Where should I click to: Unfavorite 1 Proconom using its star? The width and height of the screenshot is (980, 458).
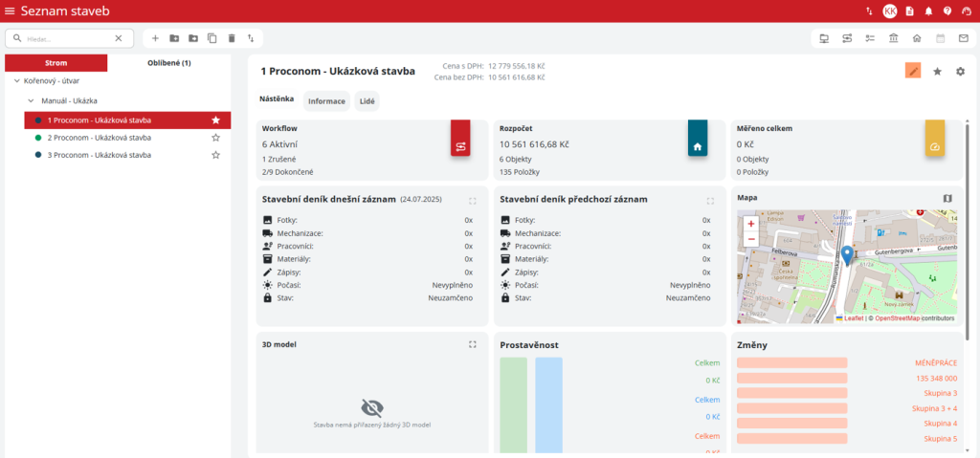click(216, 120)
